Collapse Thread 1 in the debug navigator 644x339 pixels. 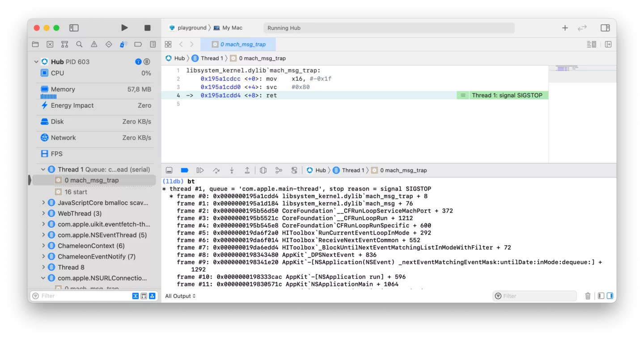coord(43,169)
